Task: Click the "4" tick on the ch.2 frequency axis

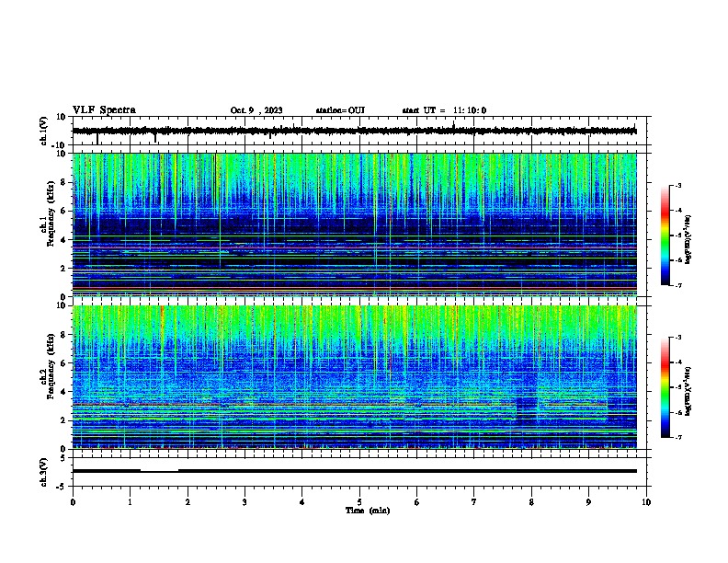Action: coord(64,392)
